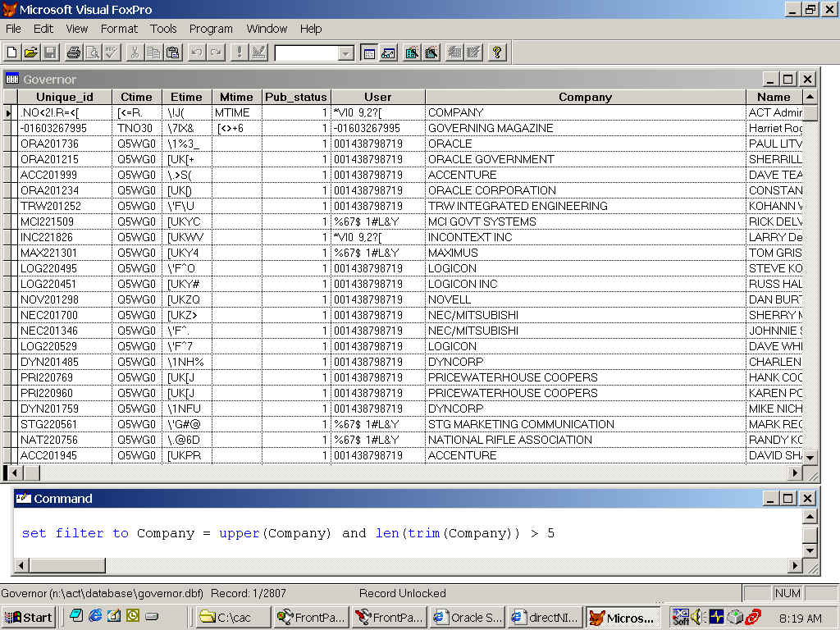Screen dimensions: 840x630
Task: Click the Company column header
Action: point(586,97)
